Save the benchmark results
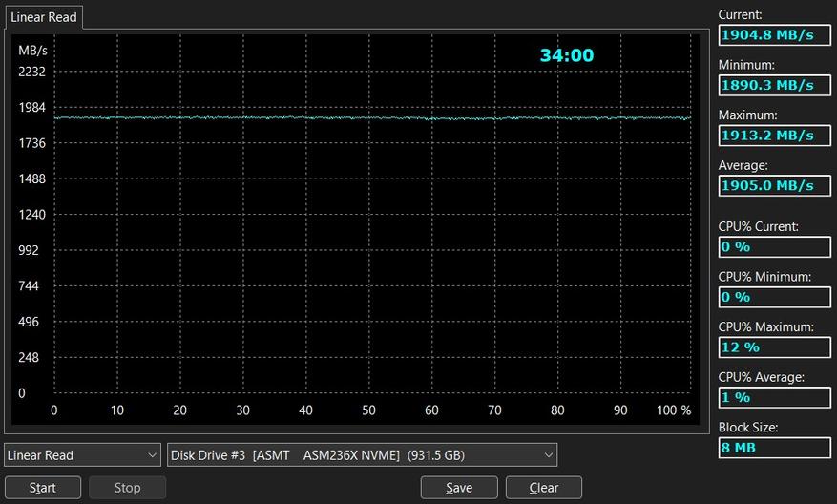 459,488
